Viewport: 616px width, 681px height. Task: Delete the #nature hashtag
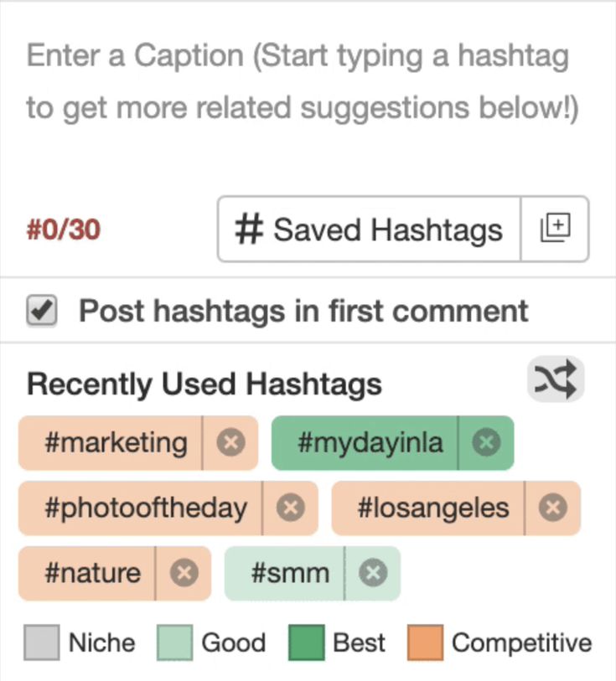(184, 573)
